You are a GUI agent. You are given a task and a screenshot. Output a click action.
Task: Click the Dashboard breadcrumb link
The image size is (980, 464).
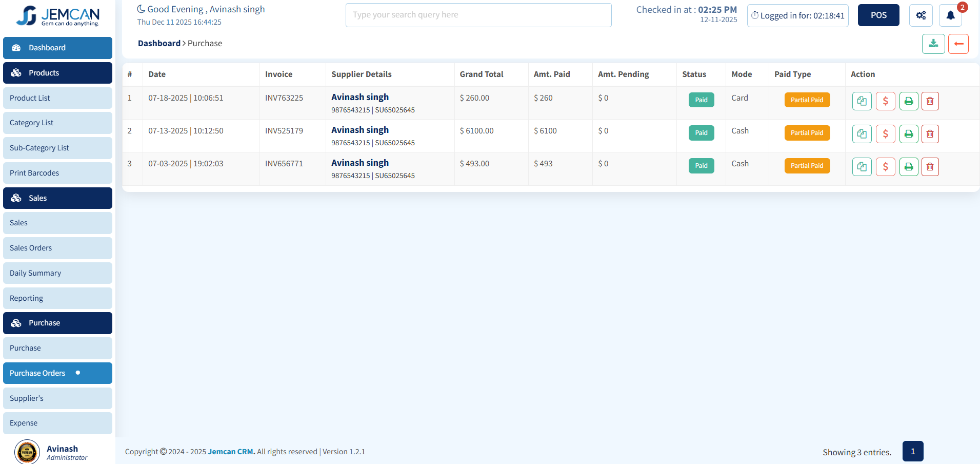click(159, 44)
